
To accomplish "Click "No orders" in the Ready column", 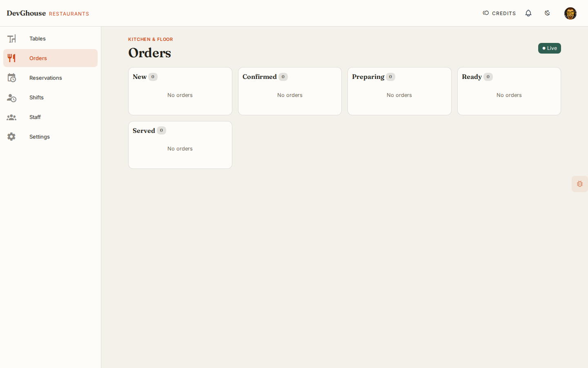I will 509,95.
